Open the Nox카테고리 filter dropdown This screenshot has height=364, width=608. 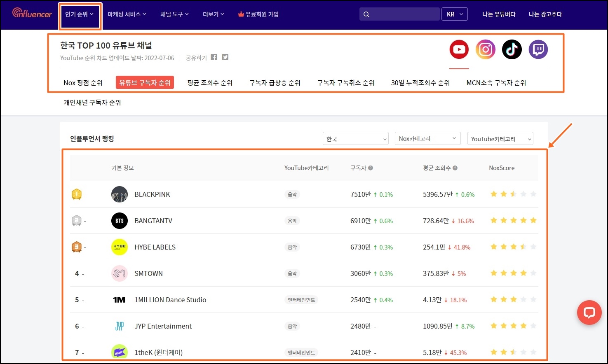(428, 139)
